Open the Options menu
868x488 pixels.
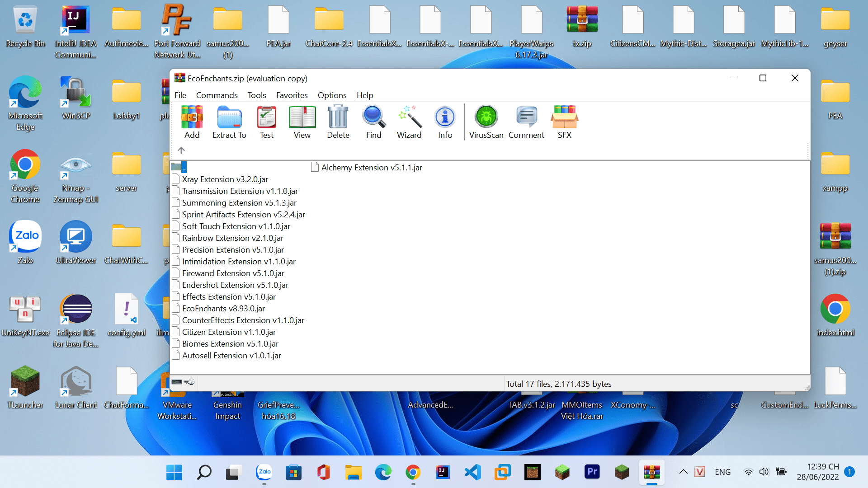pos(332,95)
